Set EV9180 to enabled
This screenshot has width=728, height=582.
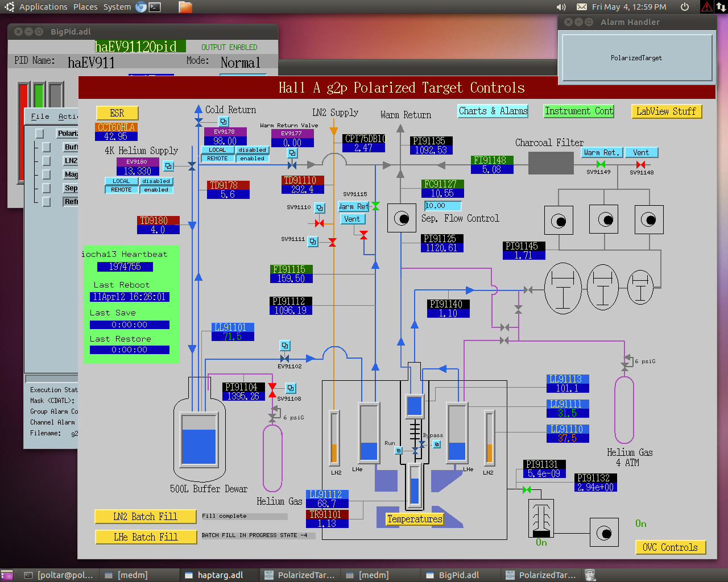156,190
